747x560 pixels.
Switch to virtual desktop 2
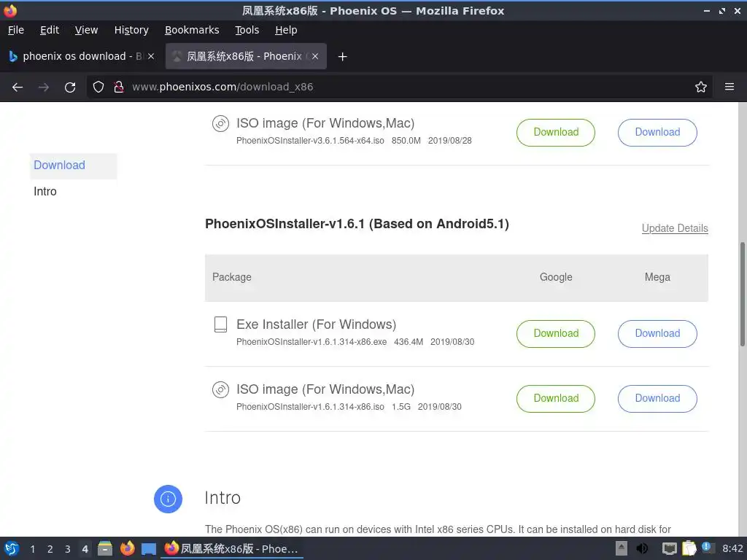(x=50, y=549)
